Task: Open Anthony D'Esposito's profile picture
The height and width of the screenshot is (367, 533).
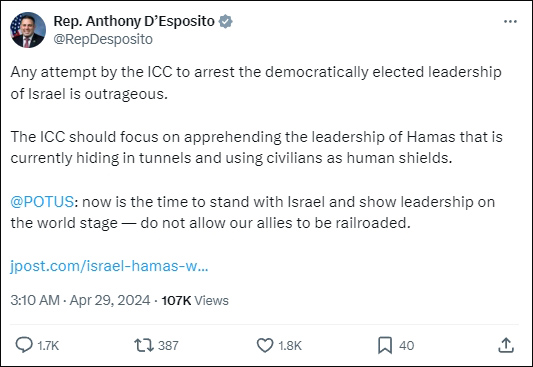Action: coord(28,30)
